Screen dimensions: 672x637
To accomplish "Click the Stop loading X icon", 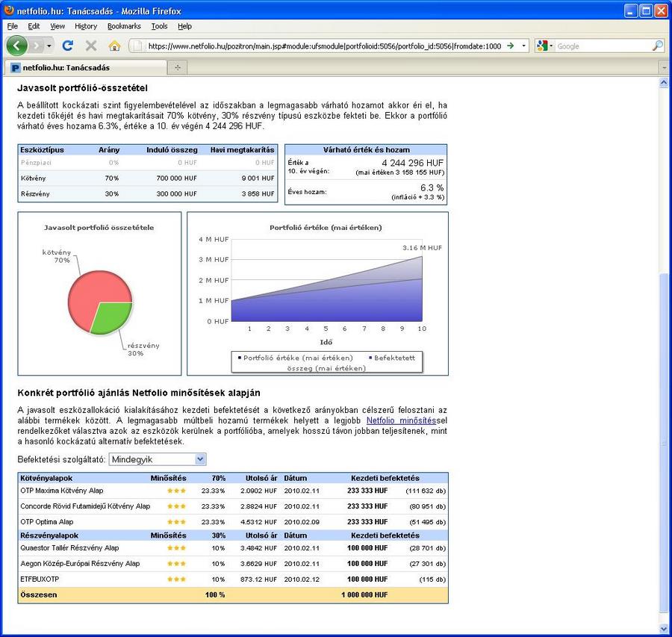I will [x=91, y=46].
